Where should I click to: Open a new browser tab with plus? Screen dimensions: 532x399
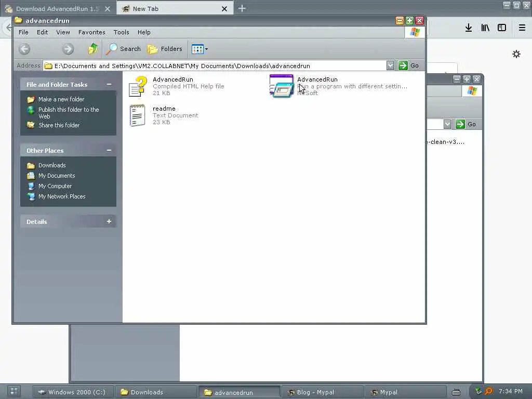(242, 8)
